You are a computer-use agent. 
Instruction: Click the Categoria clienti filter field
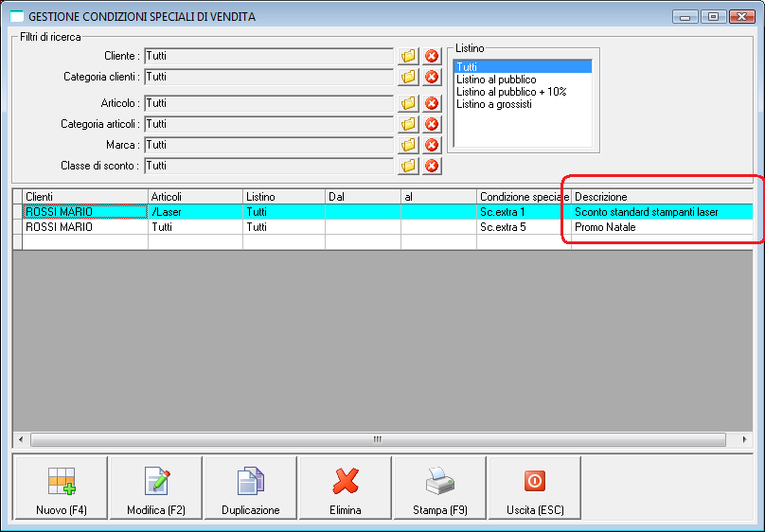coord(269,77)
